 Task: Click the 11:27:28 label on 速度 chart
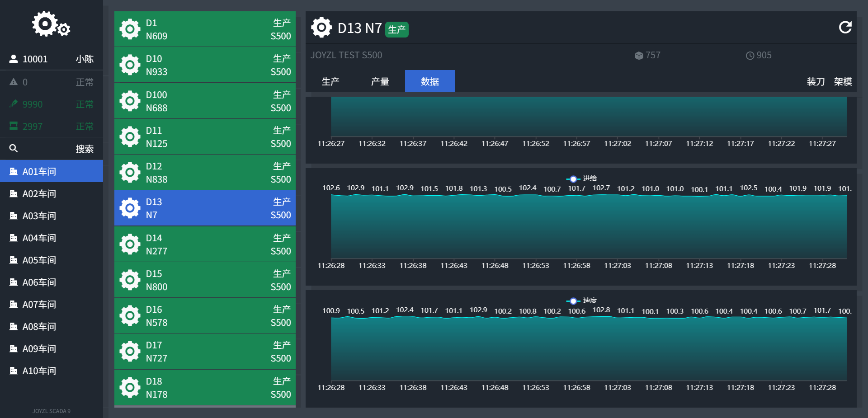click(822, 387)
